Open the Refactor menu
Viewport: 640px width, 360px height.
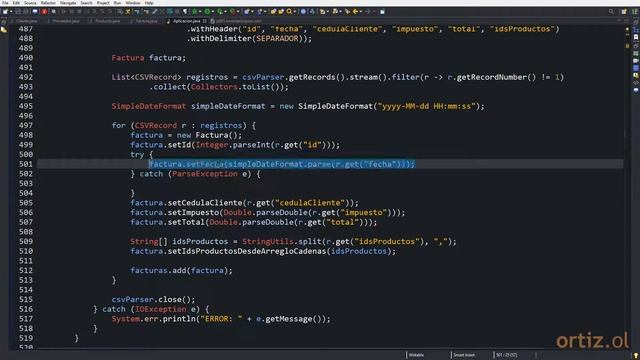48,3
